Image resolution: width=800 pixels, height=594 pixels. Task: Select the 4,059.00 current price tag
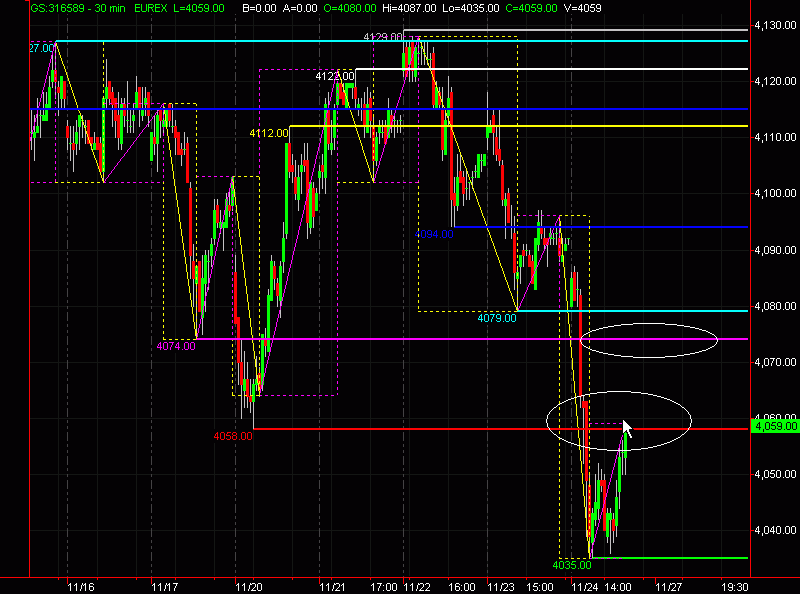pos(776,426)
